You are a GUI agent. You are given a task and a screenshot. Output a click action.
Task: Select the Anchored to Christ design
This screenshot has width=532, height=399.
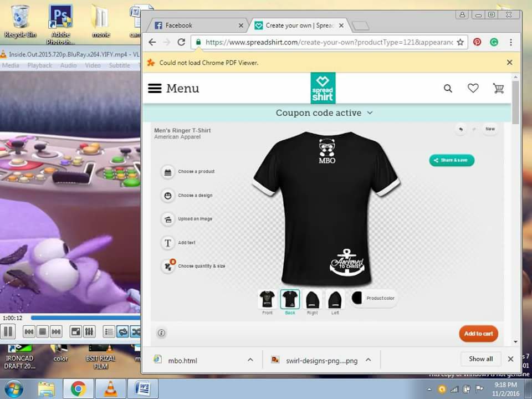pos(347,262)
